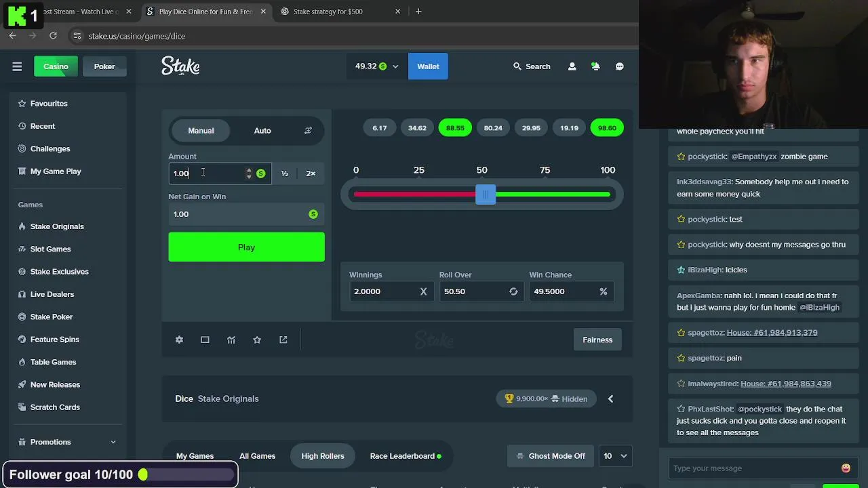Image resolution: width=868 pixels, height=488 pixels.
Task: Click the dice slider handle
Action: click(486, 195)
